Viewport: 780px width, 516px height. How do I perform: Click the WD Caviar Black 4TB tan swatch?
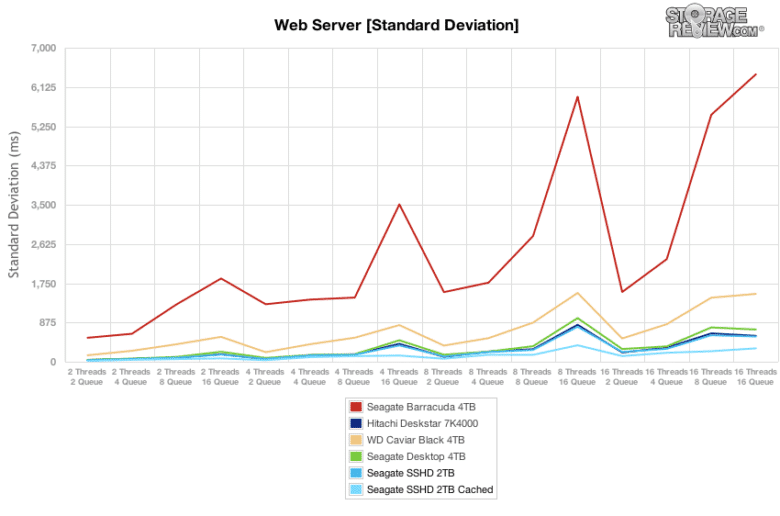point(356,440)
